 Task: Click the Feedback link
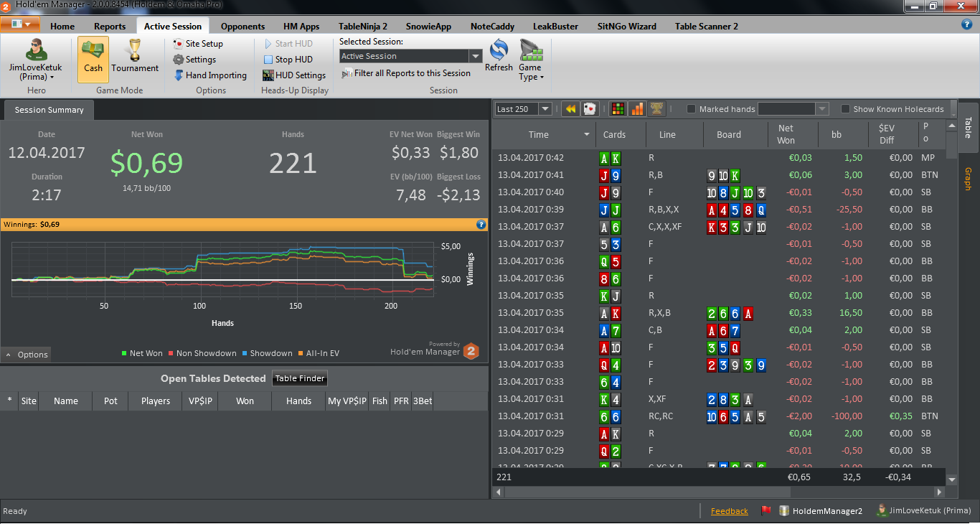tap(729, 511)
